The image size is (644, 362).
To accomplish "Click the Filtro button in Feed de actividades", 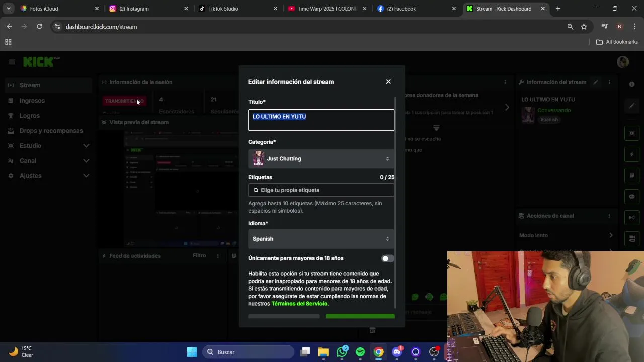I will click(x=199, y=256).
